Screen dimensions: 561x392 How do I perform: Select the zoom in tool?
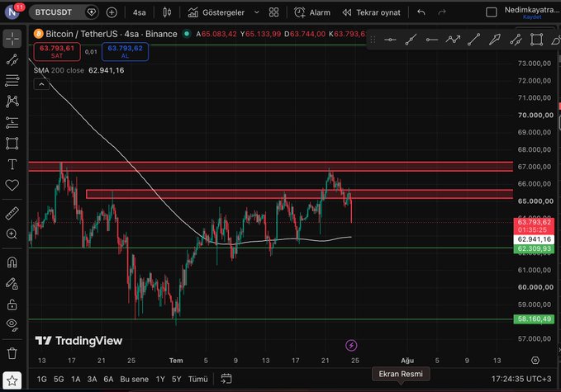point(12,234)
